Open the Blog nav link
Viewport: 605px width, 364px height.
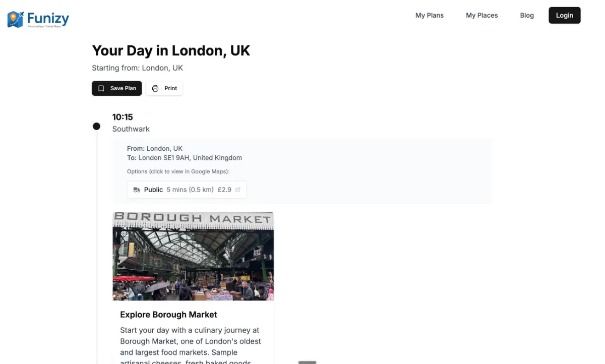coord(527,15)
